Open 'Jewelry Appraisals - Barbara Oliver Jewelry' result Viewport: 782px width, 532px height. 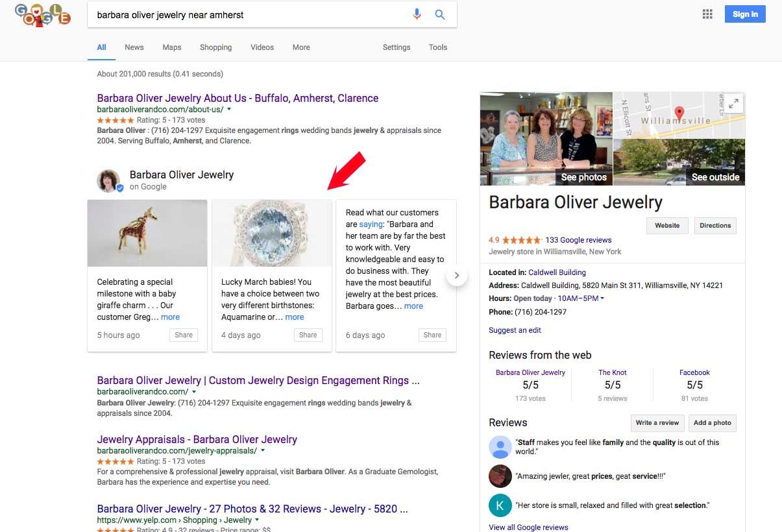(197, 439)
